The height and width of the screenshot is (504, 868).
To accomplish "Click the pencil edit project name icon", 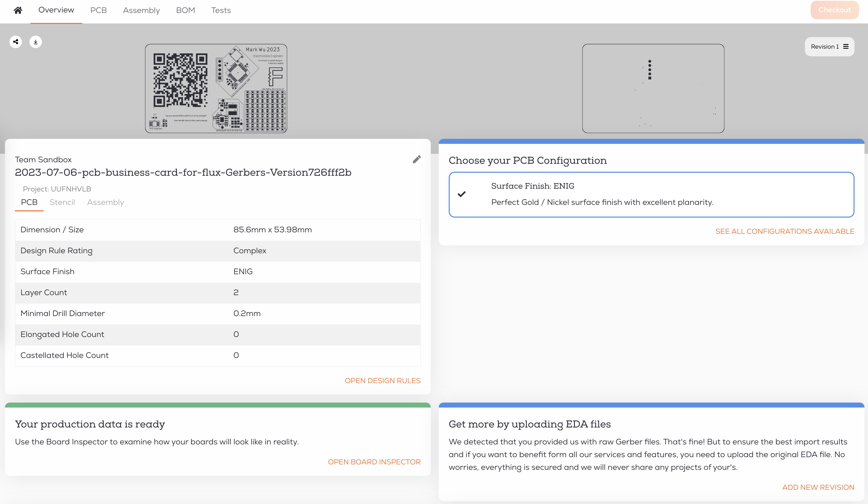I will pos(417,160).
